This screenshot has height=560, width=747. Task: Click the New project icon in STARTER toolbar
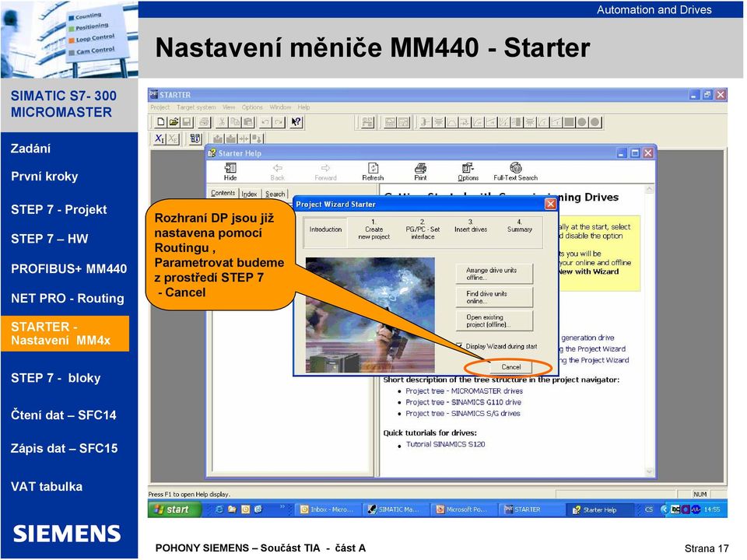click(160, 122)
